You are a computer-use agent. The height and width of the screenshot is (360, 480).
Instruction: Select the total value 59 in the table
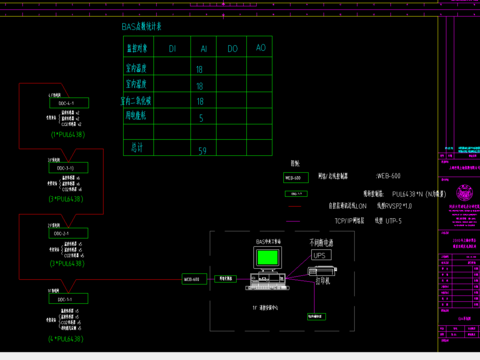(x=202, y=151)
